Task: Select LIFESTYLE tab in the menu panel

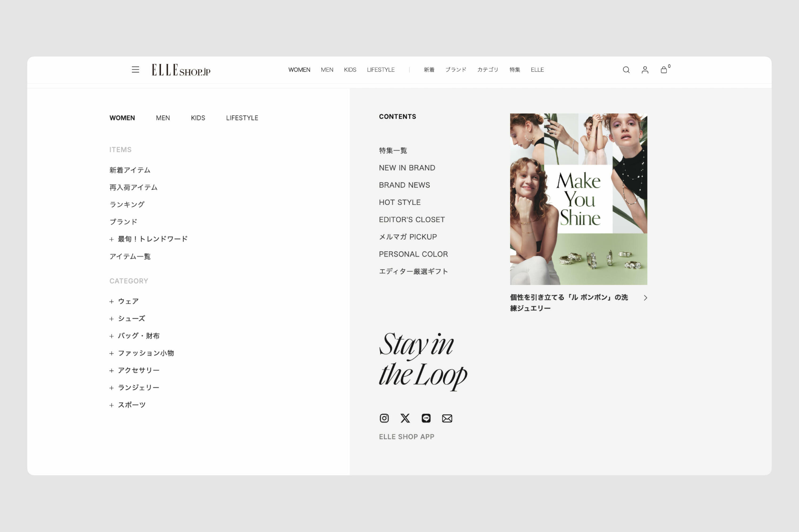Action: click(242, 118)
